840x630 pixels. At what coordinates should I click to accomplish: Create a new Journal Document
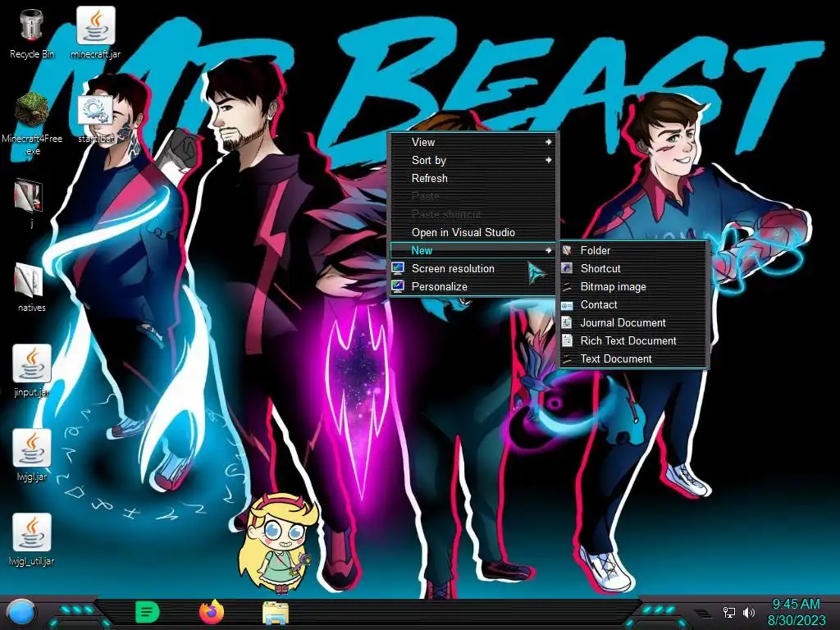click(634, 322)
